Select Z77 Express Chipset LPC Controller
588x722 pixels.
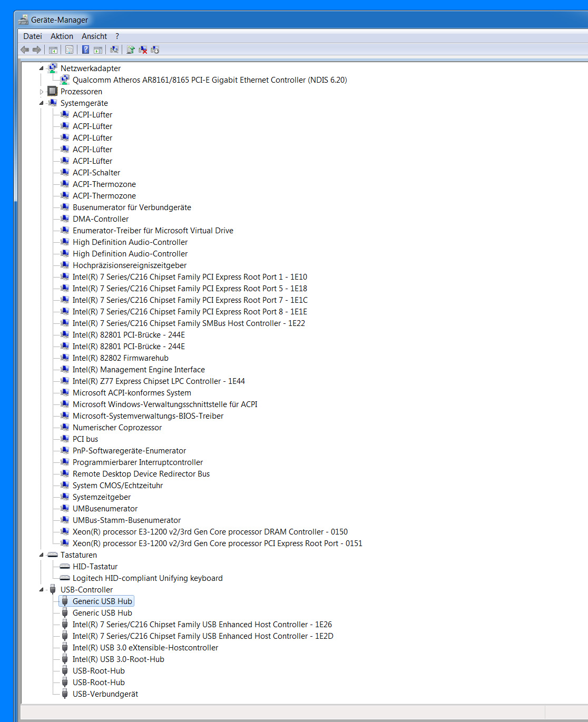[159, 381]
